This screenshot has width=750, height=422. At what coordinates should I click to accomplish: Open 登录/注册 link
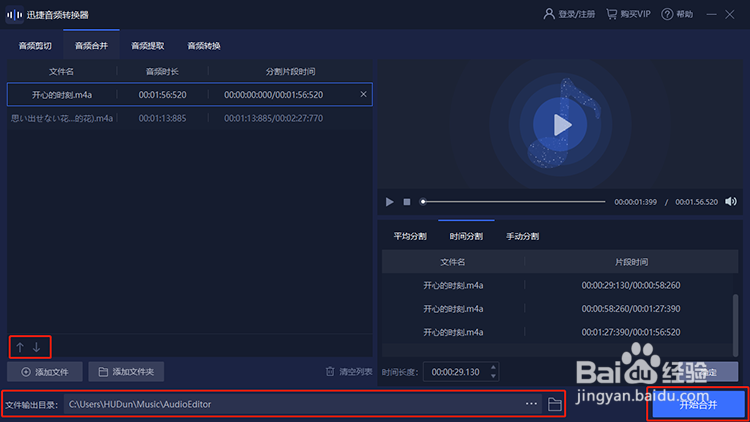point(569,14)
